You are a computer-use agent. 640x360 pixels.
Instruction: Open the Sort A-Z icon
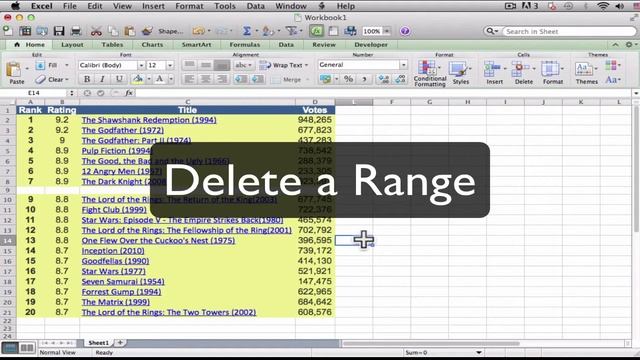268,31
